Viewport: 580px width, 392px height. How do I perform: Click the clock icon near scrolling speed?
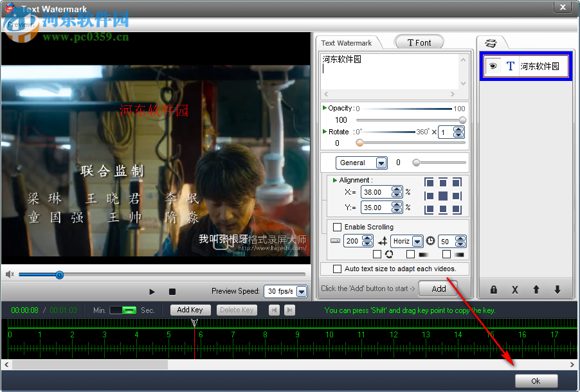pos(430,241)
